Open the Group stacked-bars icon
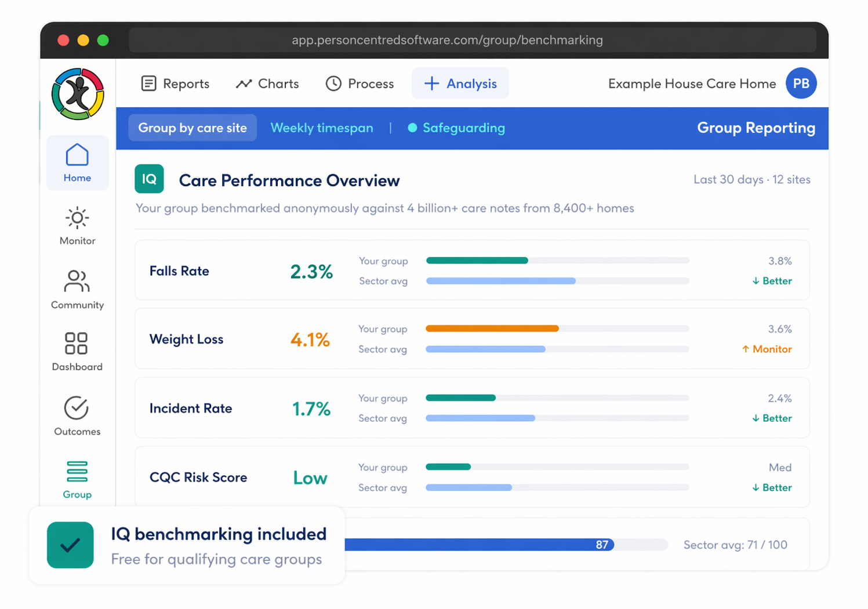 (77, 472)
